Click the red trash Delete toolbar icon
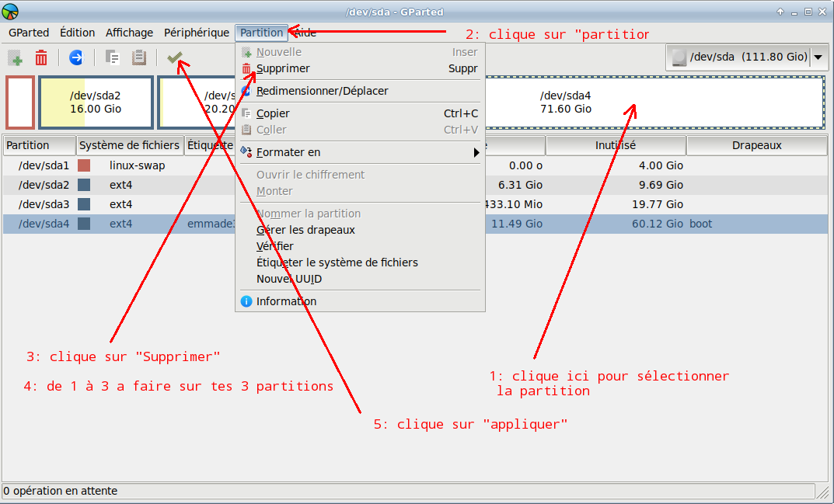834x504 pixels. [41, 57]
